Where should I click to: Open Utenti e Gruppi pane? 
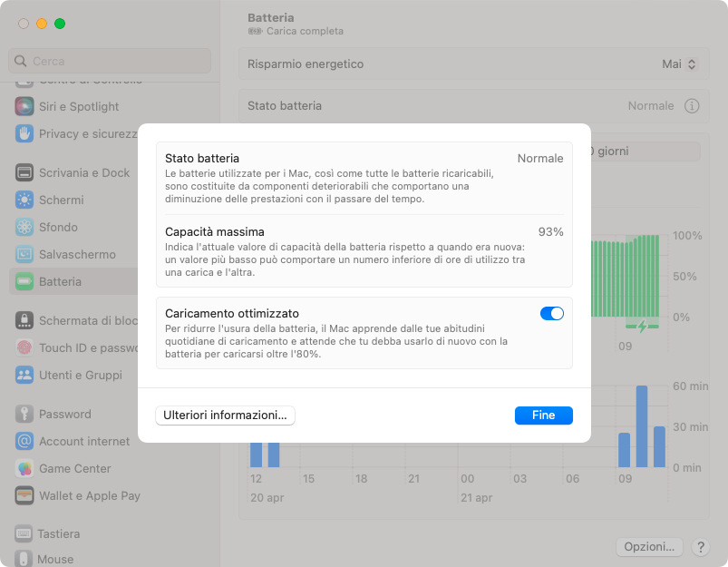pyautogui.click(x=81, y=375)
